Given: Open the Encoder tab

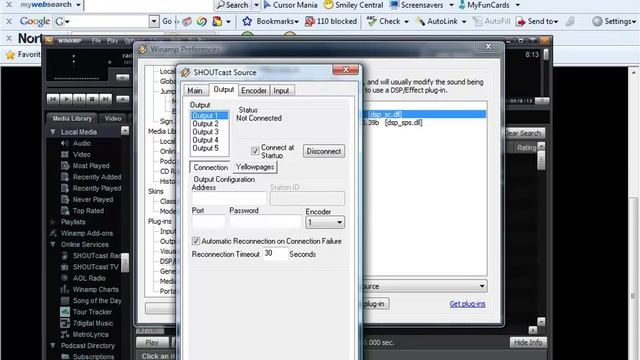Looking at the screenshot, I should point(253,91).
